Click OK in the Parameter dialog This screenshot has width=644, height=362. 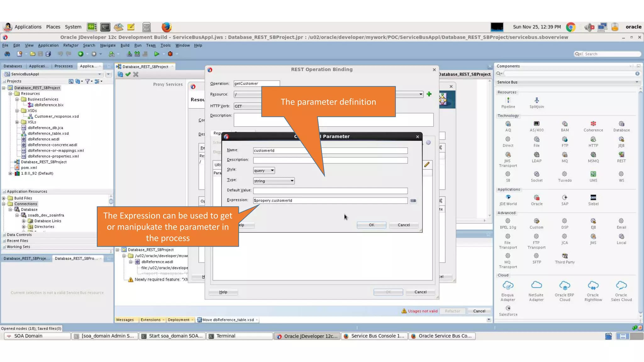point(371,225)
